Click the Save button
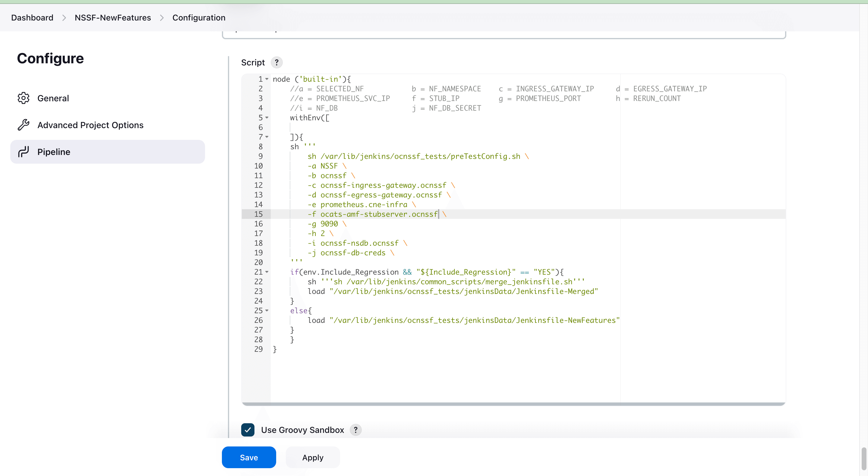The image size is (868, 476). [x=249, y=457]
